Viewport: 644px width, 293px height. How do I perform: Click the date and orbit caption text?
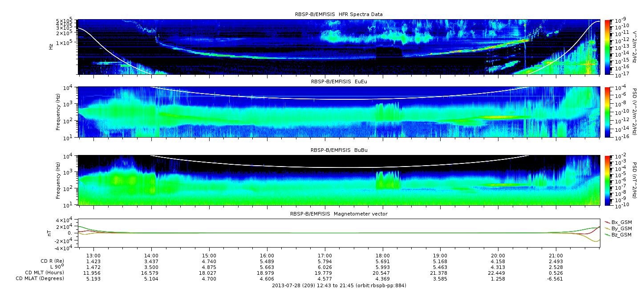(339, 285)
